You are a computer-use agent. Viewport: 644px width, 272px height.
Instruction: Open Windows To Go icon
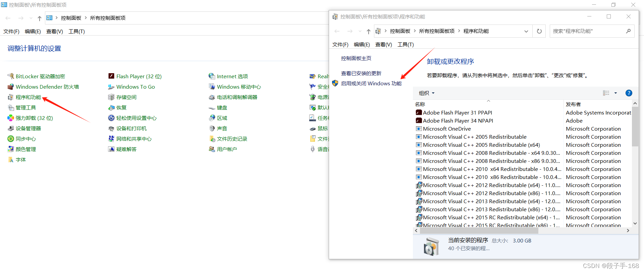point(111,87)
